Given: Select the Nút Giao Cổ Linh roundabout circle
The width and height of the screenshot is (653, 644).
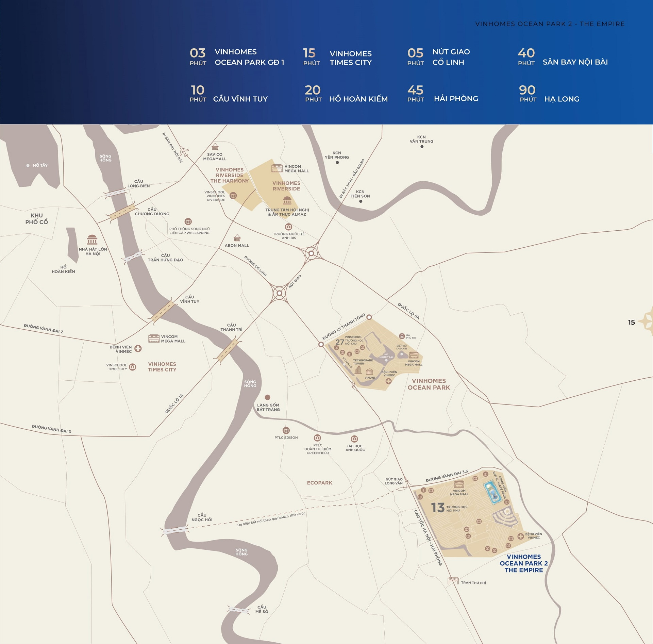Looking at the screenshot, I should coord(279,293).
